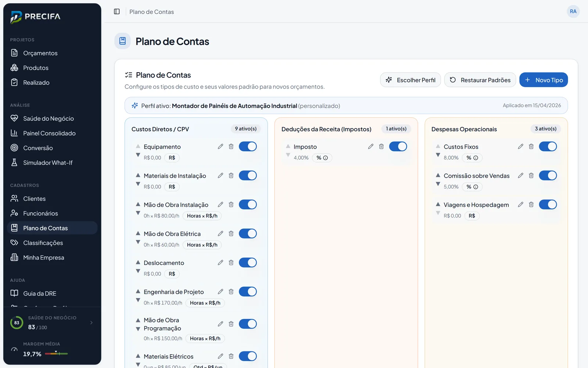The image size is (588, 368).
Task: Delete Comissão sobre Vendas expense
Action: tap(531, 176)
